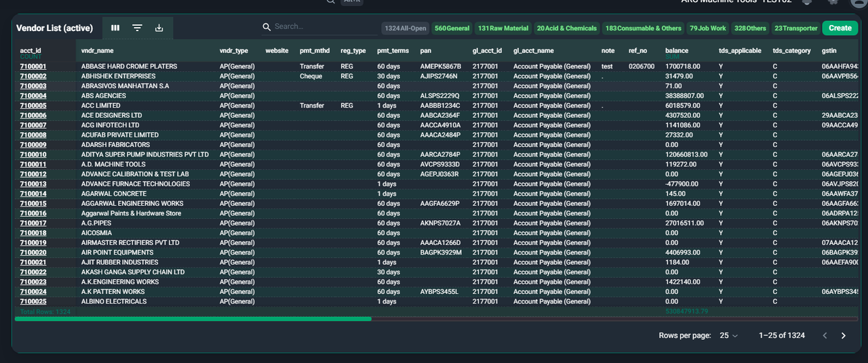Sort by the acct_id column header

point(31,51)
